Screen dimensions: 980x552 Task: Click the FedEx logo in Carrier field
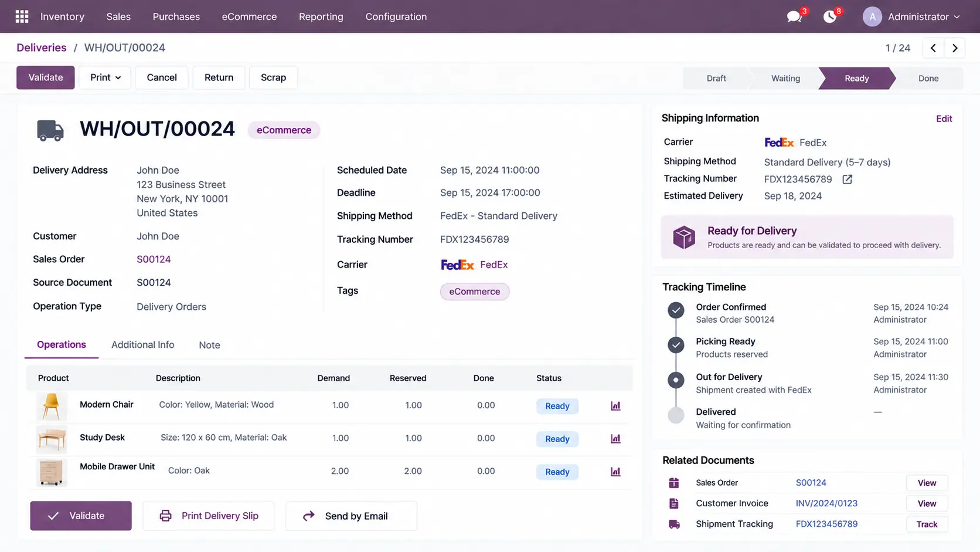coord(457,265)
